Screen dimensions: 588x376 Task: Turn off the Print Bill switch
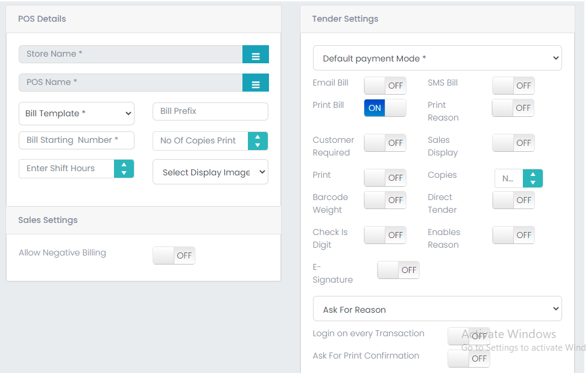pyautogui.click(x=385, y=108)
